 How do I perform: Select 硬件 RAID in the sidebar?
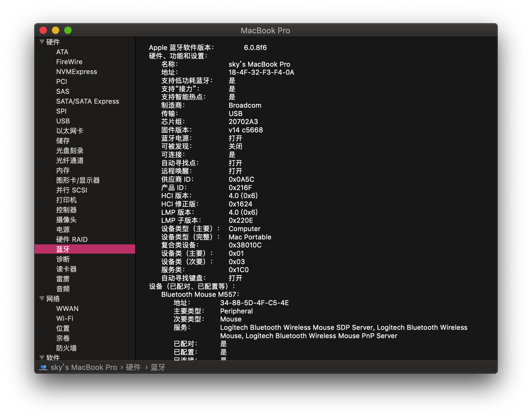click(72, 239)
